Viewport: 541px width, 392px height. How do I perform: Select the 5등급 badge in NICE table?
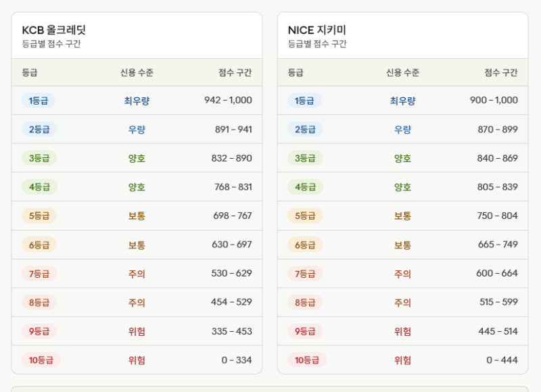pos(305,216)
